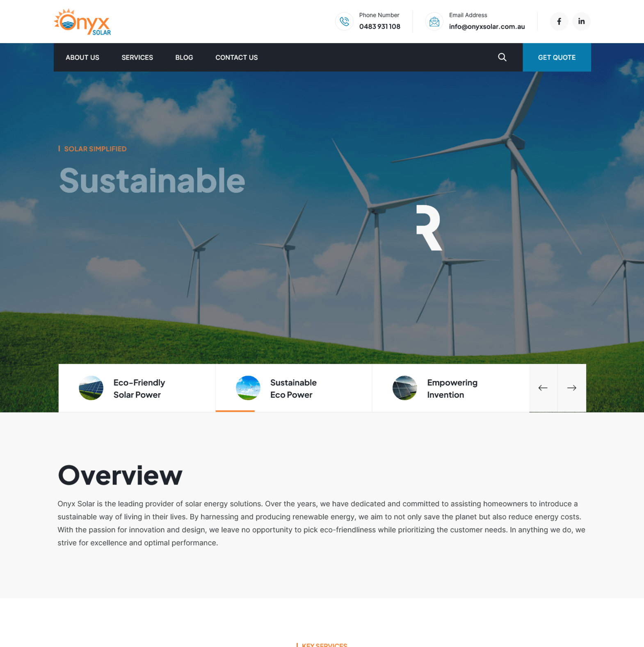The height and width of the screenshot is (647, 644).
Task: Click the Onyx Solar logo
Action: pyautogui.click(x=82, y=22)
